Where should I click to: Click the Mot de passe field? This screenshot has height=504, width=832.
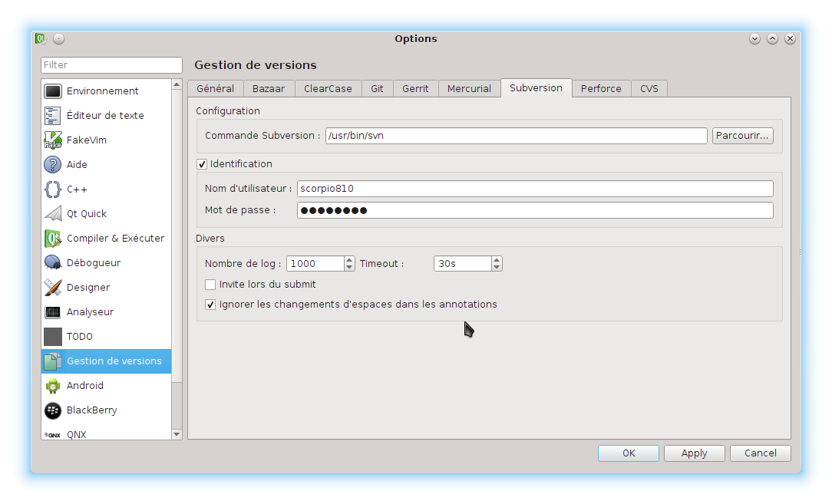click(x=535, y=211)
